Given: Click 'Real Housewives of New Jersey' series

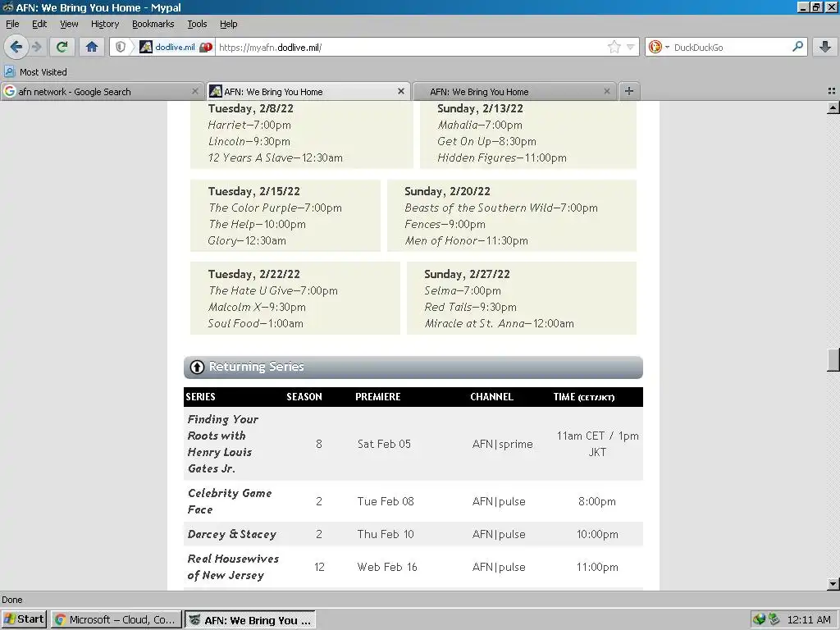Looking at the screenshot, I should point(233,567).
